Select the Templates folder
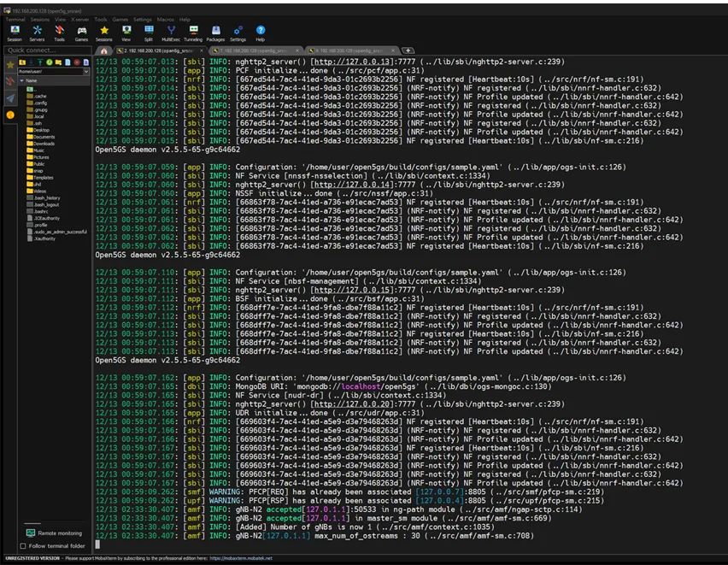728x565 pixels. pos(40,178)
